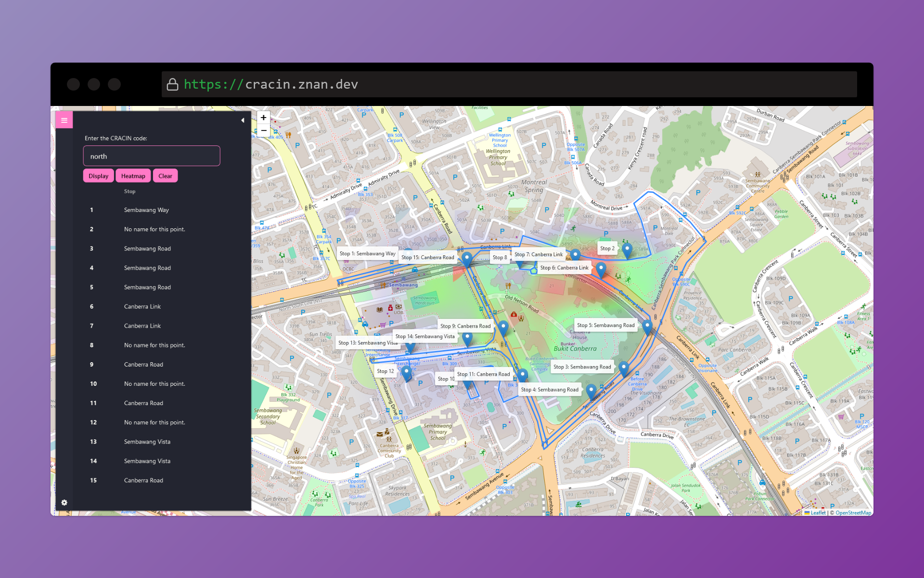Open the OpenStreetMap attribution link

point(853,512)
